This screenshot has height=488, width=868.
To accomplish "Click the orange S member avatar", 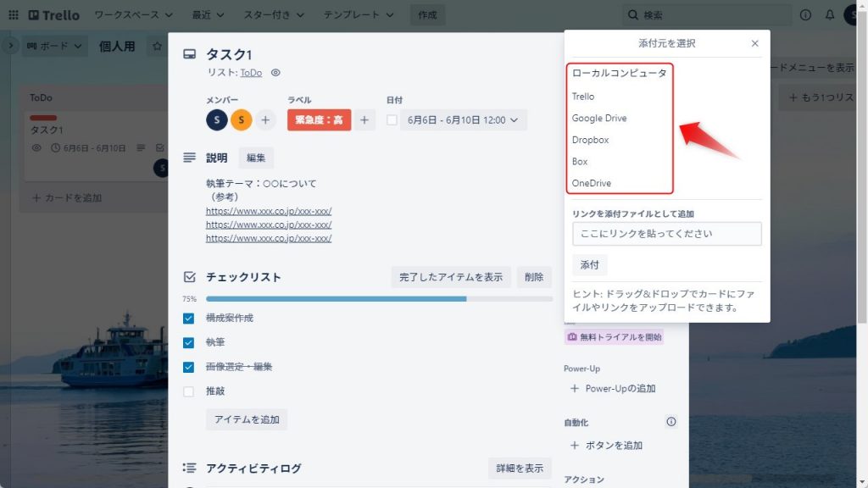I will [x=242, y=120].
